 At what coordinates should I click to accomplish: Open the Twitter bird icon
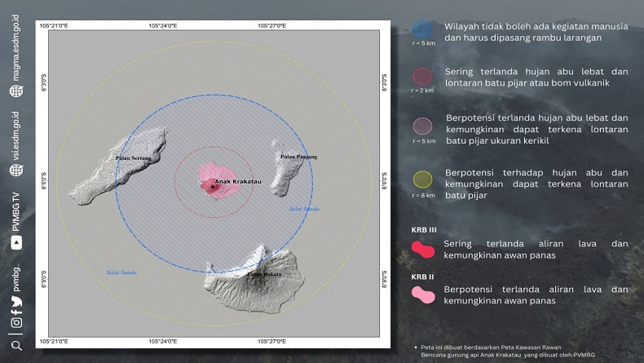point(16,301)
